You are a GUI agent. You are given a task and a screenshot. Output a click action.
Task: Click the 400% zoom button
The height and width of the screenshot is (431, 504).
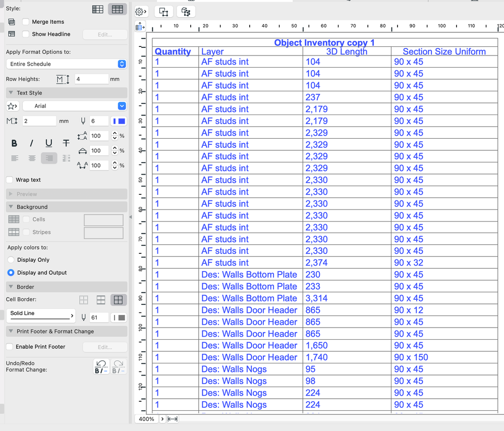(146, 418)
